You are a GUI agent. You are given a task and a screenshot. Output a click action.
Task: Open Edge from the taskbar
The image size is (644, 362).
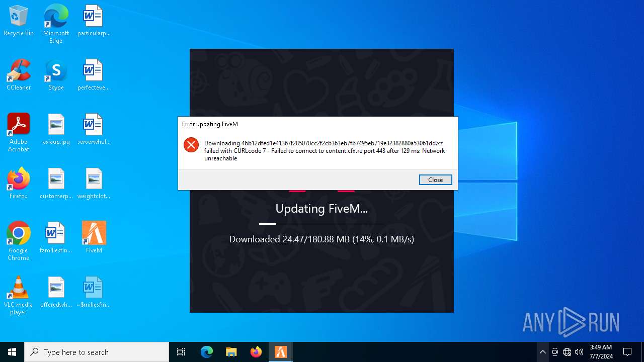(x=207, y=352)
